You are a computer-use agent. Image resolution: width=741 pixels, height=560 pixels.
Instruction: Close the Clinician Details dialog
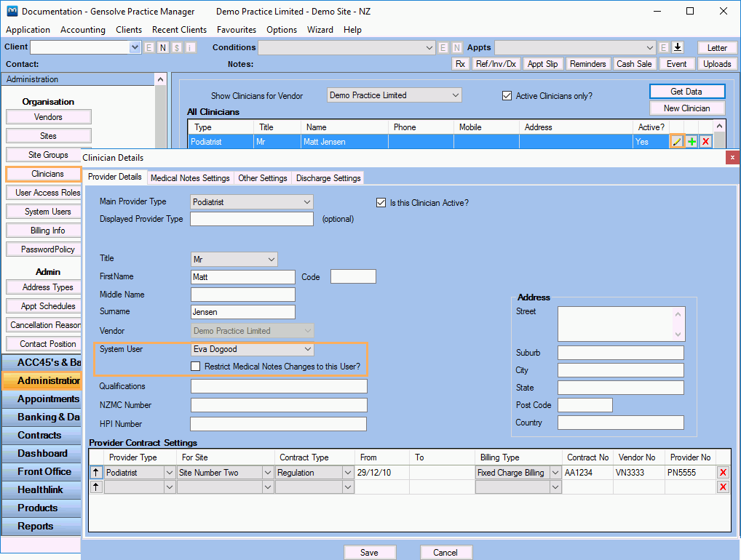[x=732, y=157]
